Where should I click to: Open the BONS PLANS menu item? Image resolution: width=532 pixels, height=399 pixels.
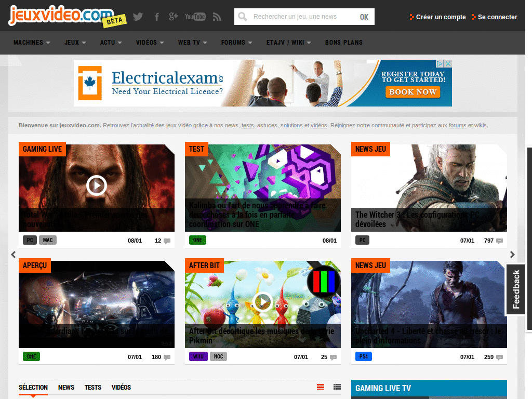pos(344,43)
